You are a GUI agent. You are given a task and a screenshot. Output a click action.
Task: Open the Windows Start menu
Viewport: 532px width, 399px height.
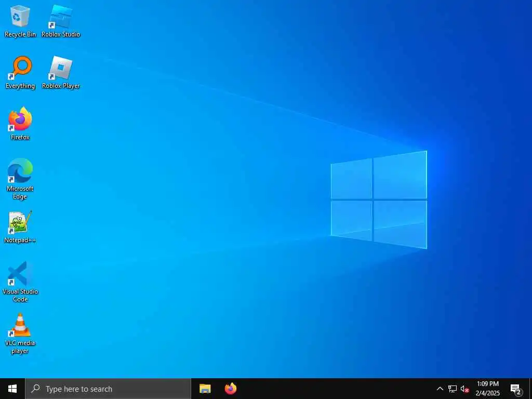[x=12, y=389]
